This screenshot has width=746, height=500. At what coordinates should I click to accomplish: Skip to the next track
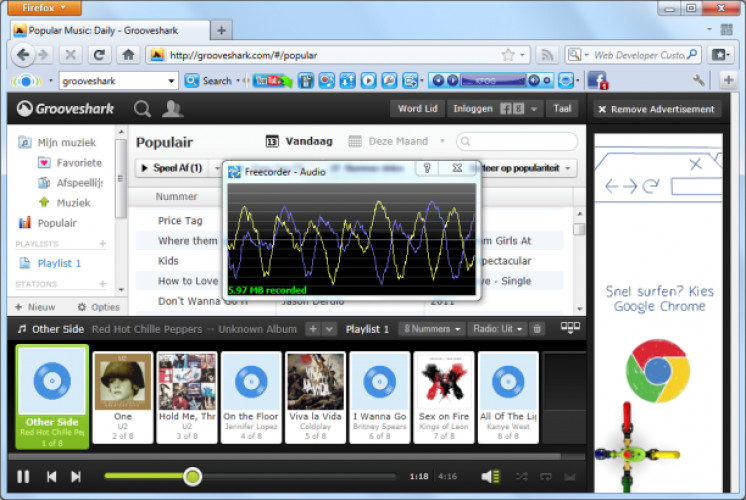coord(76,476)
